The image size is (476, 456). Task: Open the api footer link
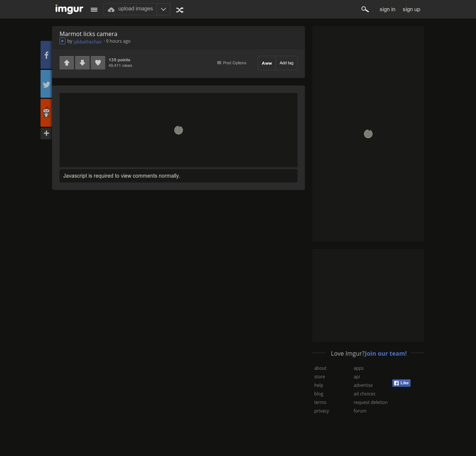tap(357, 376)
